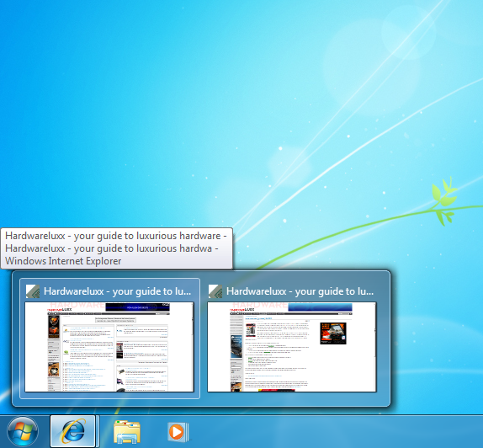Click the Internet Explorer taskbar icon

[73, 431]
